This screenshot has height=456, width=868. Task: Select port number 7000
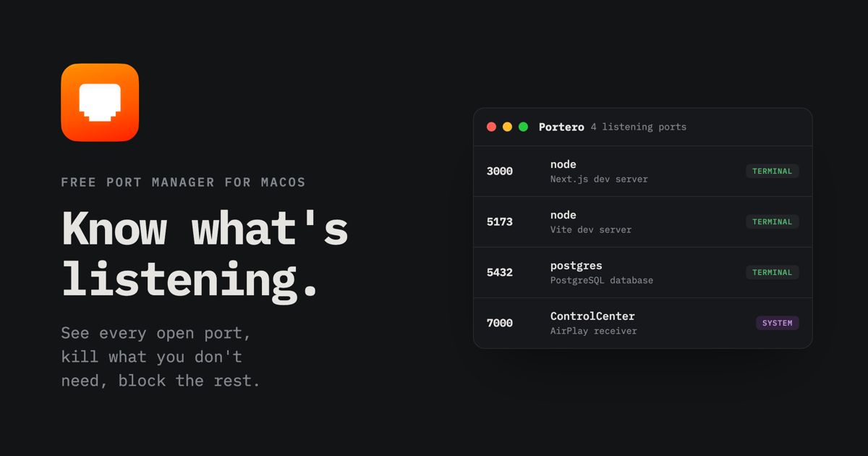coord(500,324)
